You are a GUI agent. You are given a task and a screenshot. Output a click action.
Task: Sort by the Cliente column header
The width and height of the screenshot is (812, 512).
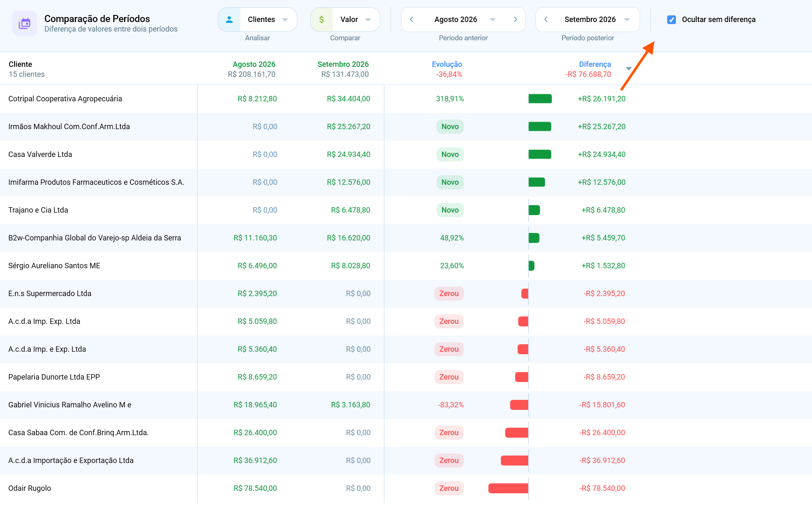point(20,64)
